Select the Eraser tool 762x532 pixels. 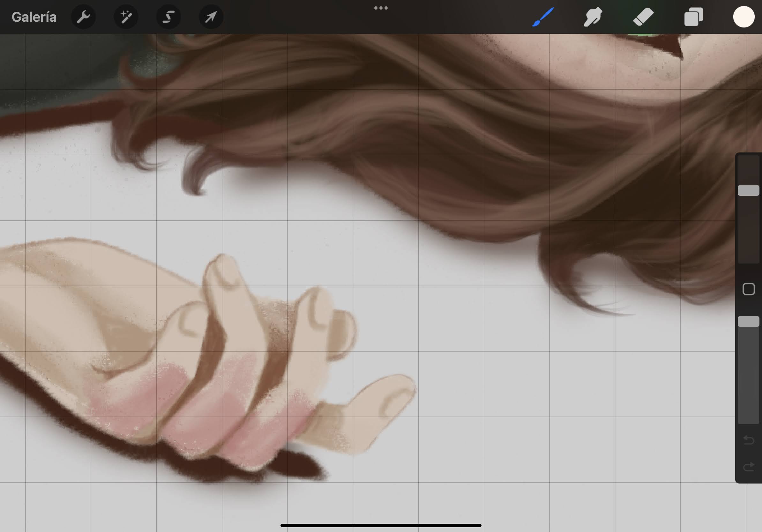(643, 17)
